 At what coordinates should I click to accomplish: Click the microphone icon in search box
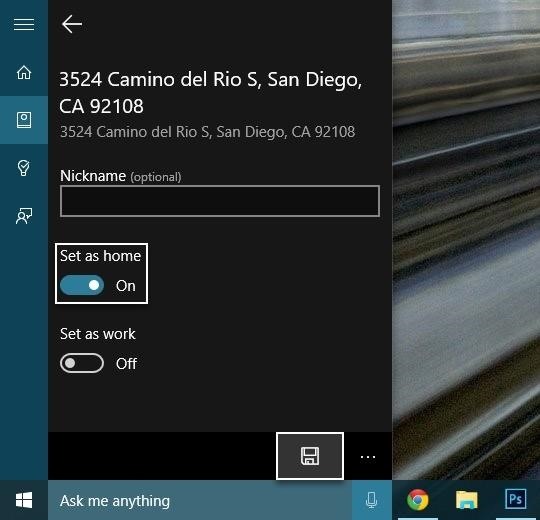tap(372, 500)
